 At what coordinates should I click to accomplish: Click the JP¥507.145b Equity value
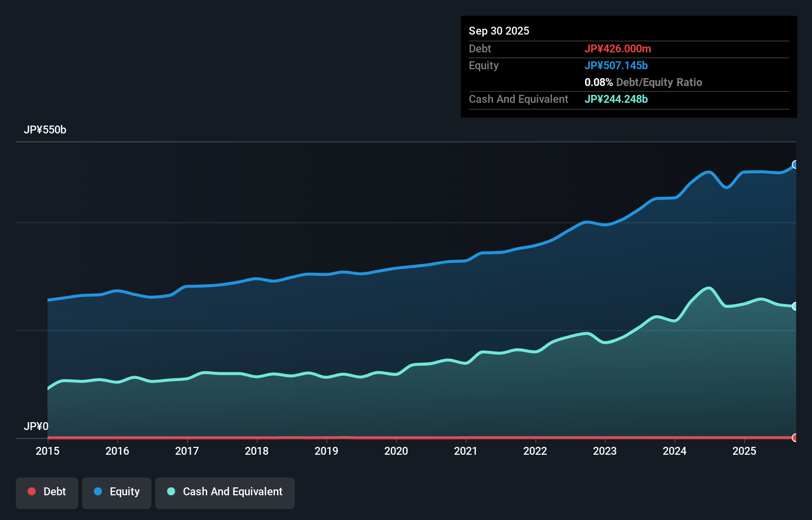[x=616, y=65]
